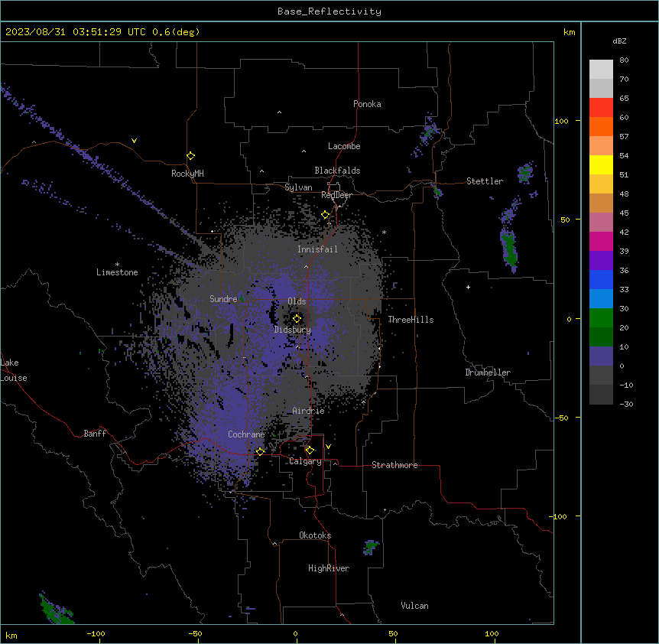Image resolution: width=659 pixels, height=644 pixels.
Task: Click the red 65 dBZ legend swatch
Action: pos(601,107)
